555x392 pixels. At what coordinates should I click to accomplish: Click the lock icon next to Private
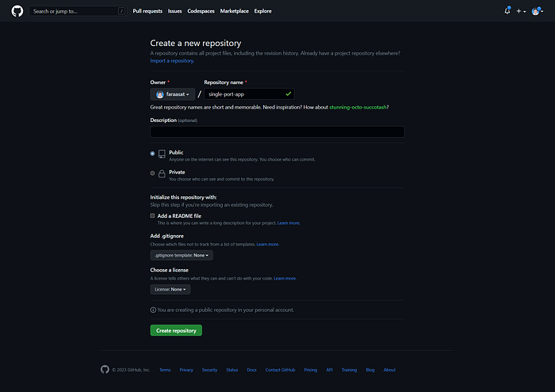click(162, 173)
